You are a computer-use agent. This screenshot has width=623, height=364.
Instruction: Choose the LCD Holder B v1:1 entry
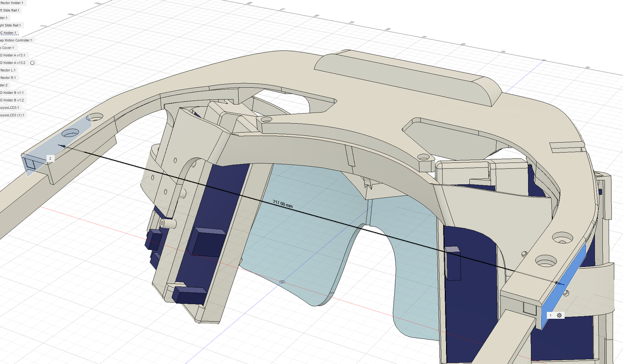tap(12, 93)
